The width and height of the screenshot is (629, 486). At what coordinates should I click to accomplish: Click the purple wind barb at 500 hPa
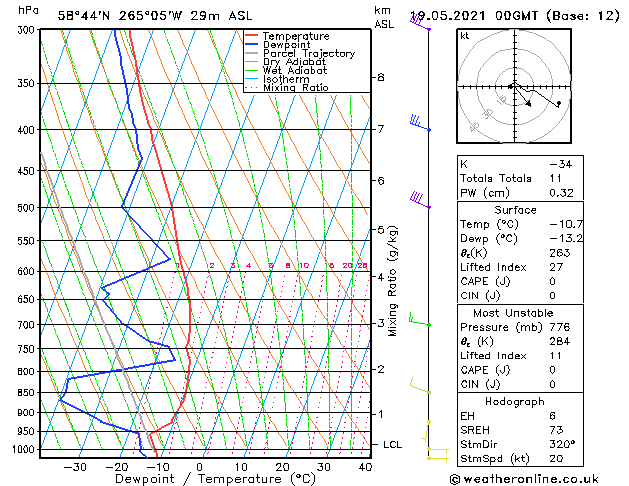(420, 200)
